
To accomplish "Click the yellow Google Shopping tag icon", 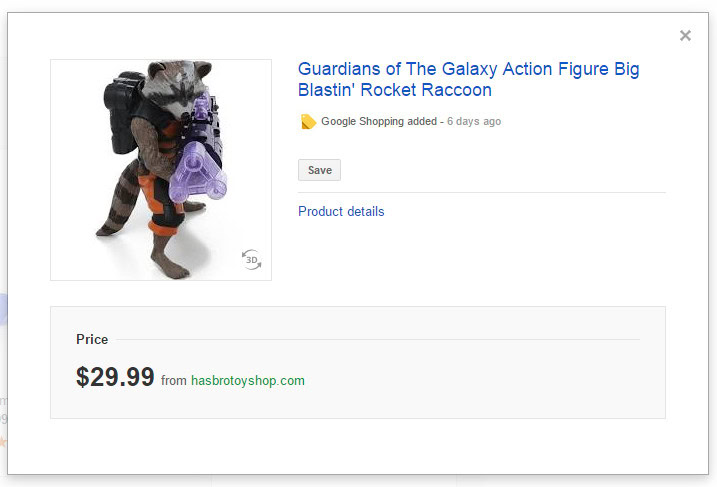I will tap(308, 122).
